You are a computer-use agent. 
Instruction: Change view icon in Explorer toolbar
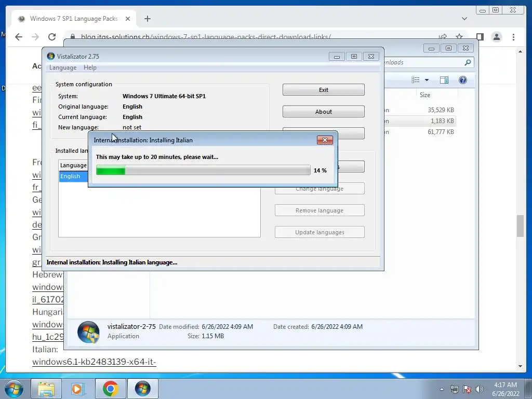pyautogui.click(x=415, y=79)
